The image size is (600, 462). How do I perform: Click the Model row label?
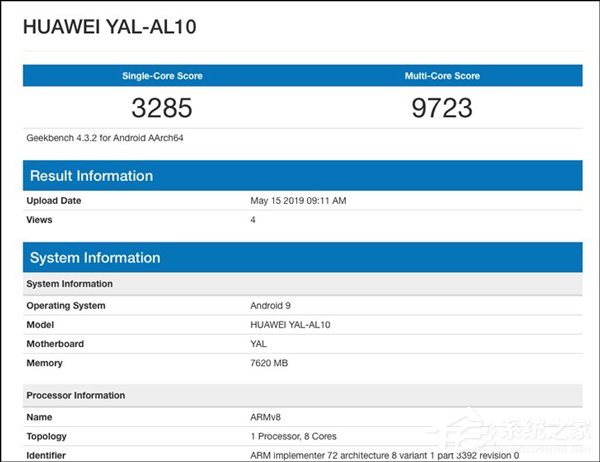(40, 325)
